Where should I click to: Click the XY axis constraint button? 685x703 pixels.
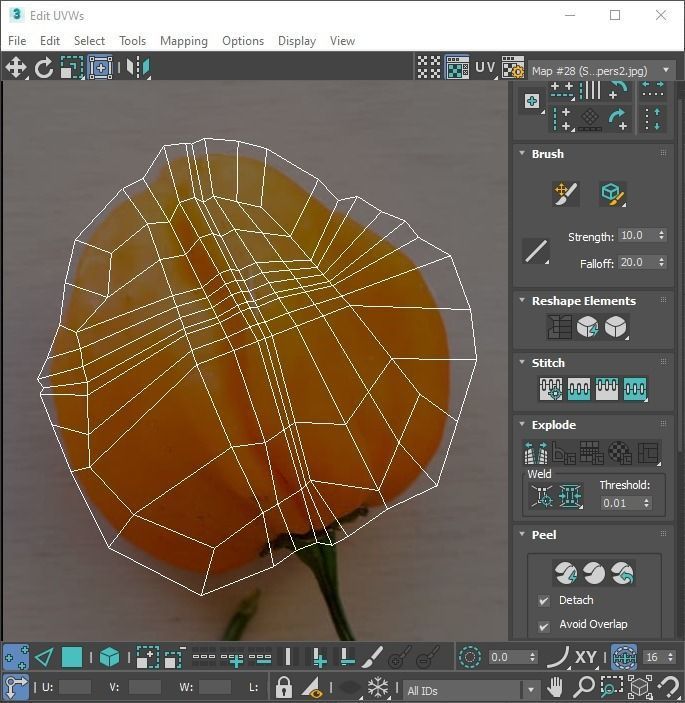point(586,657)
